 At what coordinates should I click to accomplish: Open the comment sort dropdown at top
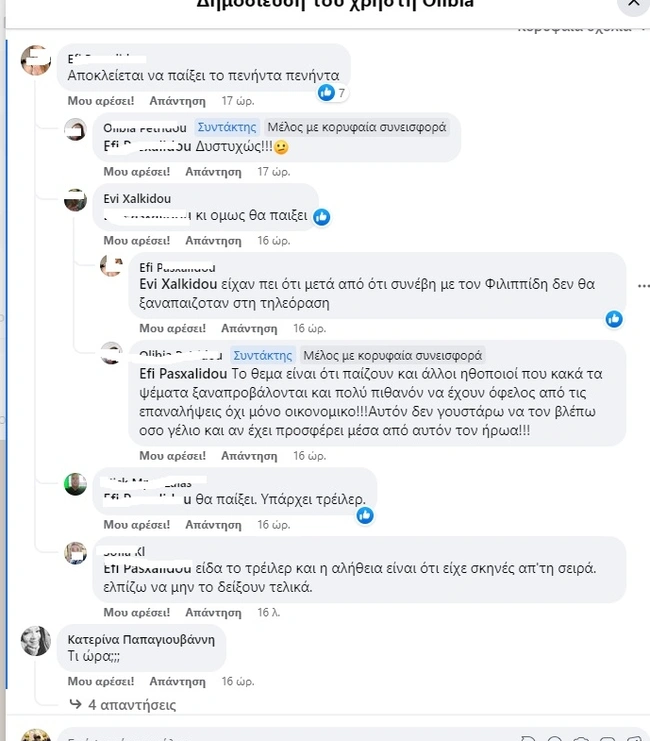point(580,28)
